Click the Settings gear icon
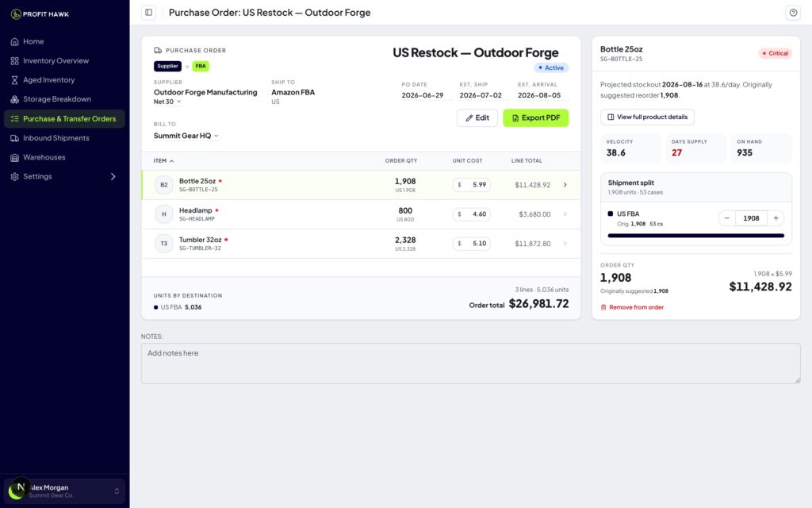This screenshot has height=508, width=812. [14, 176]
